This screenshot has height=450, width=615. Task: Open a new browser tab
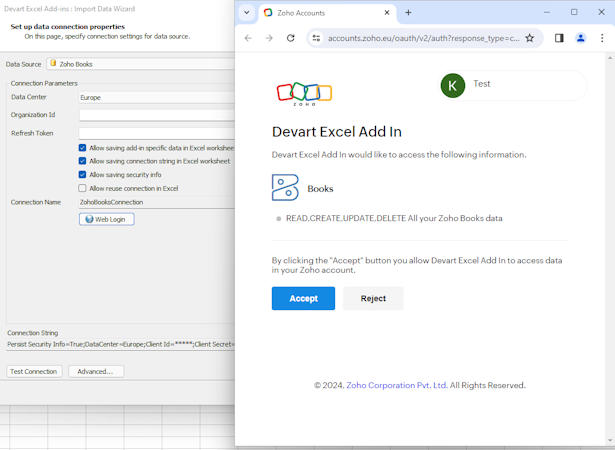coord(408,13)
